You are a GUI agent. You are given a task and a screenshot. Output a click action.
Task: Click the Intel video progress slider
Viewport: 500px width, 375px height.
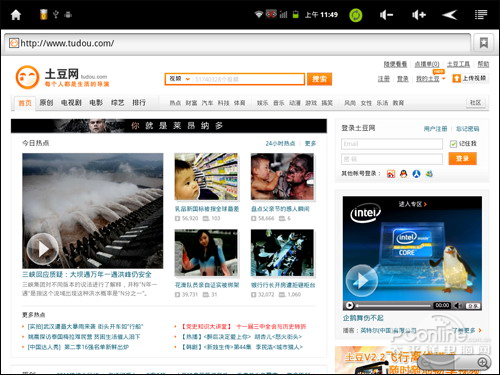click(393, 306)
